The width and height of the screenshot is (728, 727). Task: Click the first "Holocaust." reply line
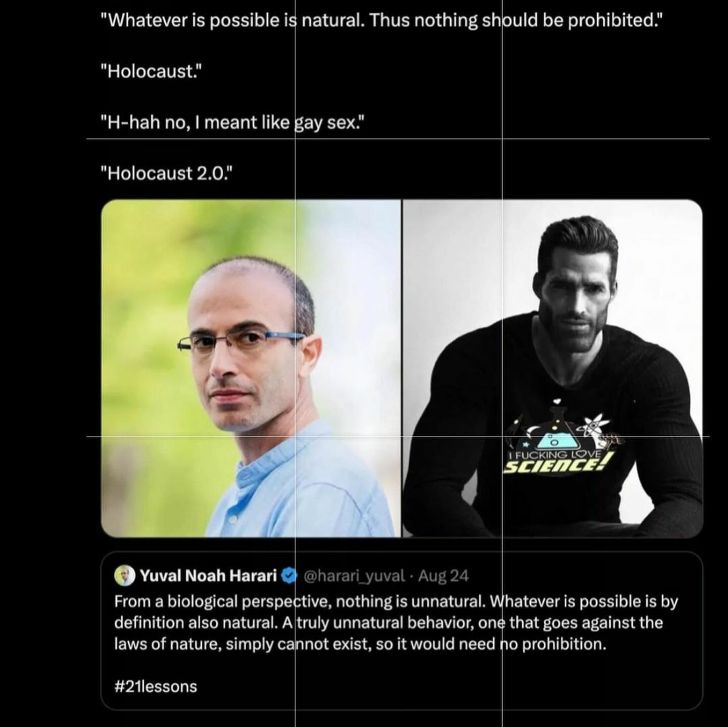[152, 71]
